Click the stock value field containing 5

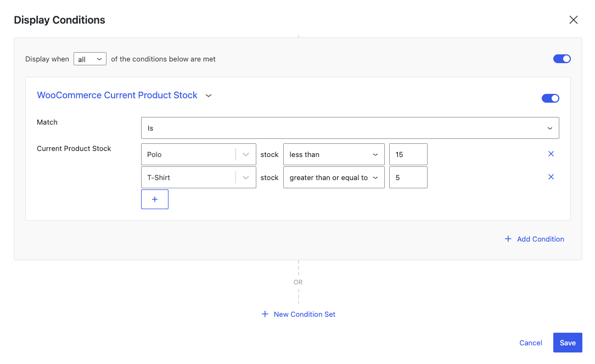[408, 177]
